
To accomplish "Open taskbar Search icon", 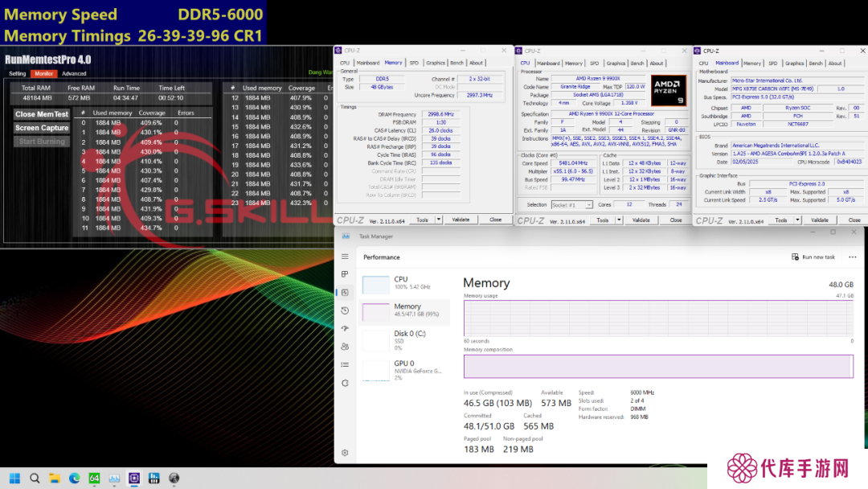I will point(35,478).
